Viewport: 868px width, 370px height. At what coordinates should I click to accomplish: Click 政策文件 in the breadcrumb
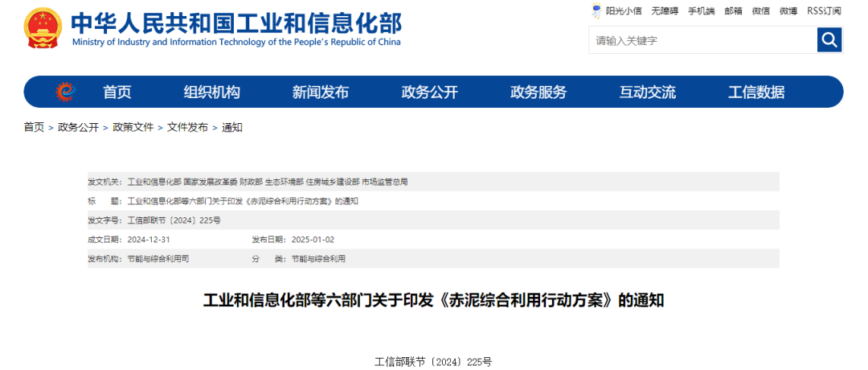coord(133,127)
